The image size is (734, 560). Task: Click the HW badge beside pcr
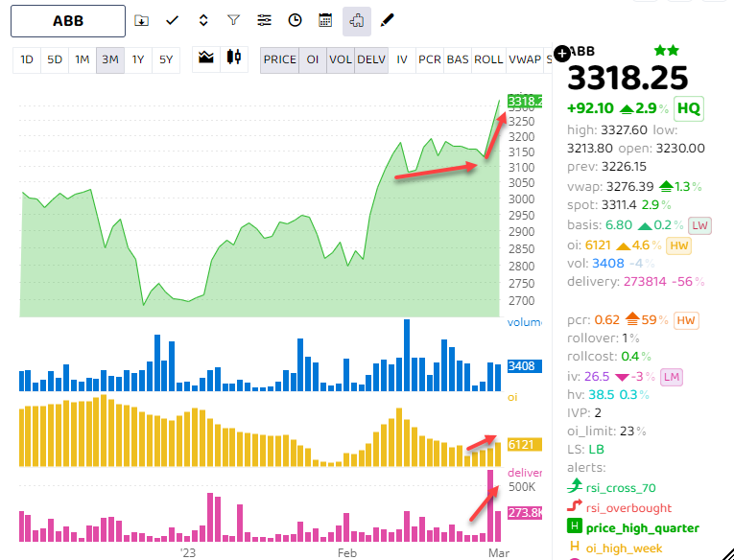click(x=686, y=320)
